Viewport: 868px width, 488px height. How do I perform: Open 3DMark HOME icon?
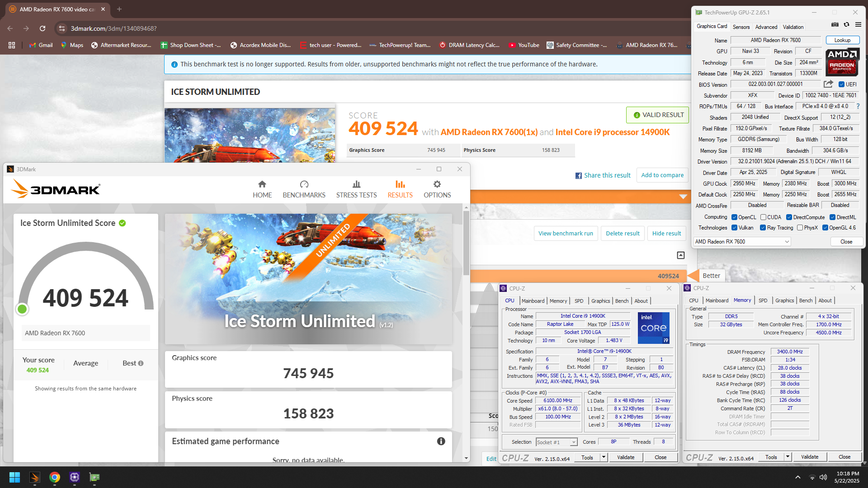click(x=262, y=184)
